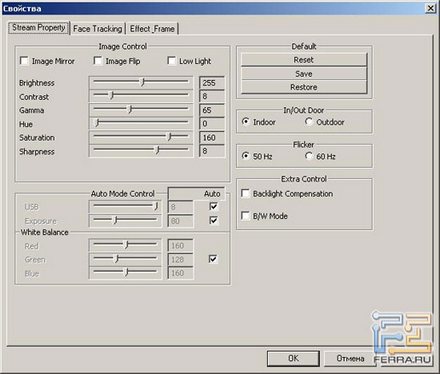Click the OK button

[293, 358]
